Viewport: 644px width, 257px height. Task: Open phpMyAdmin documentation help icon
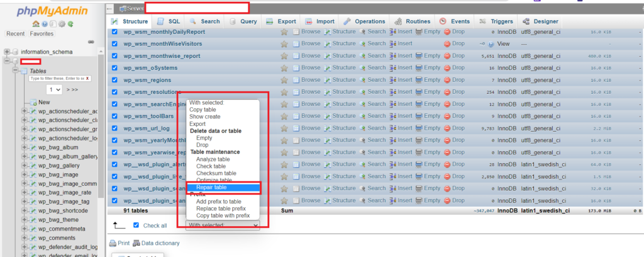coord(45,24)
